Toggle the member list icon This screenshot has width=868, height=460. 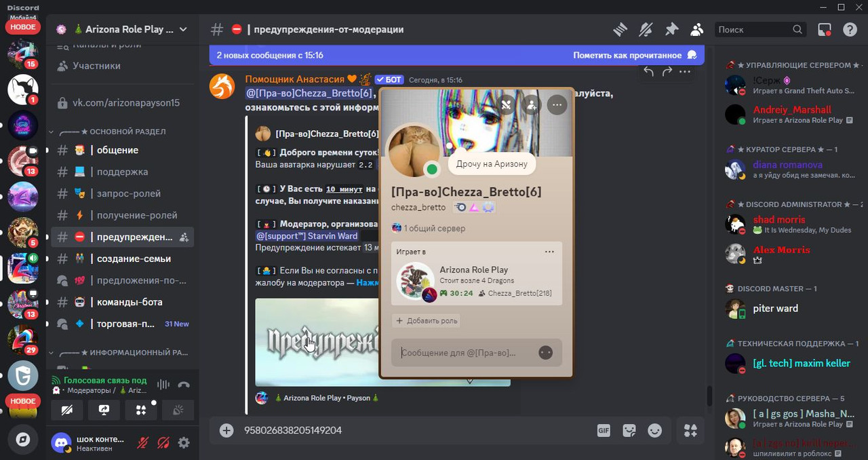click(x=696, y=29)
